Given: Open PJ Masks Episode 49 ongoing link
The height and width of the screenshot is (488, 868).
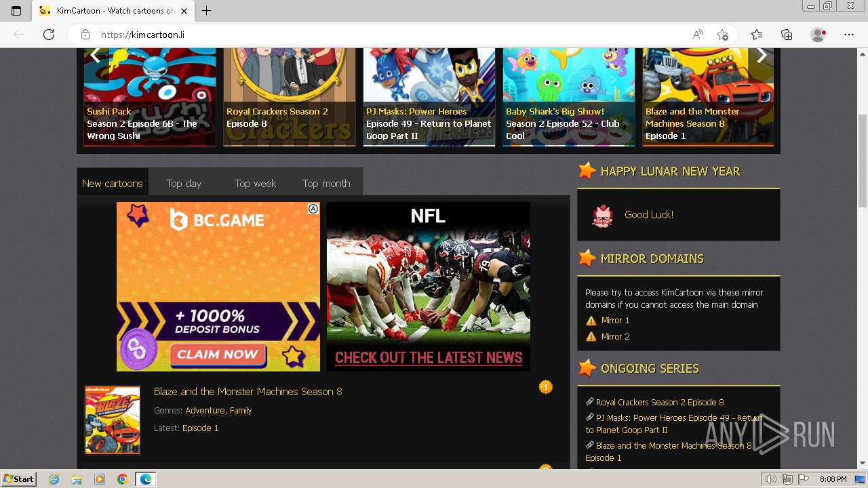Looking at the screenshot, I should 673,424.
